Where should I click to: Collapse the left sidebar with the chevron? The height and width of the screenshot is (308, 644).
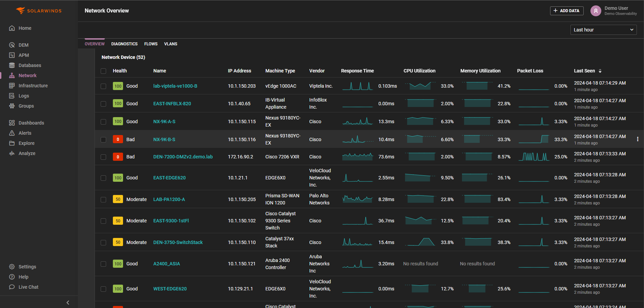[68, 303]
